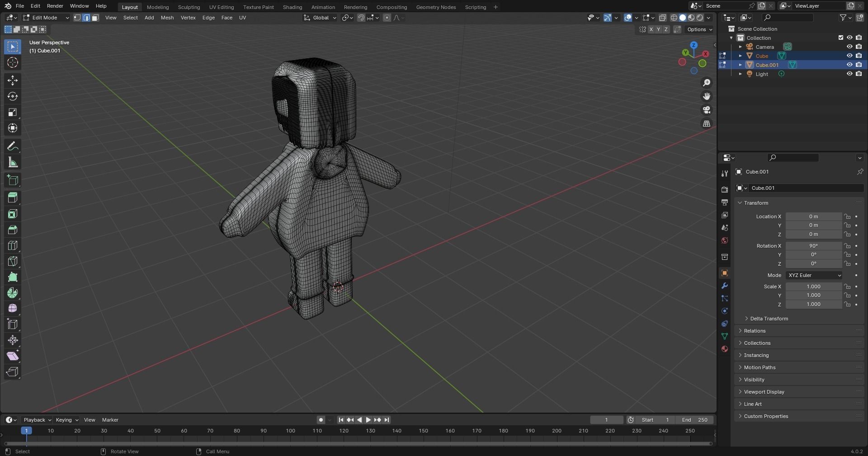Open the Mesh menu

tap(167, 18)
